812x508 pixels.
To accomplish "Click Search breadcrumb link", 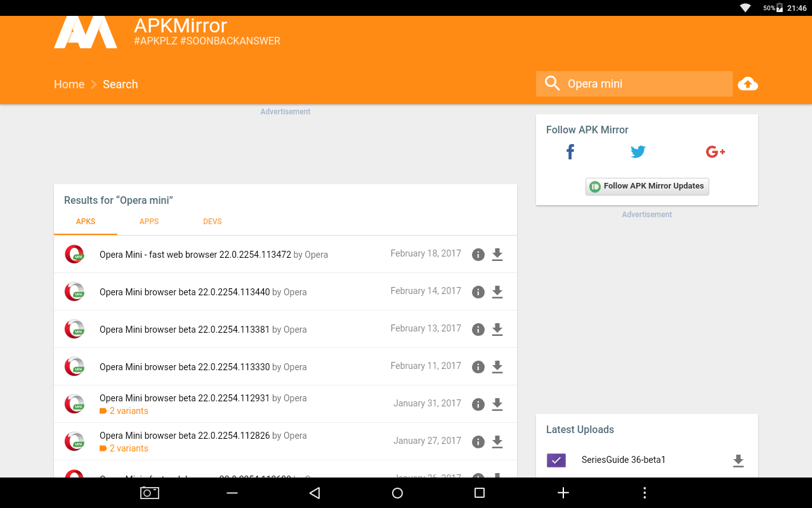I will click(x=121, y=84).
